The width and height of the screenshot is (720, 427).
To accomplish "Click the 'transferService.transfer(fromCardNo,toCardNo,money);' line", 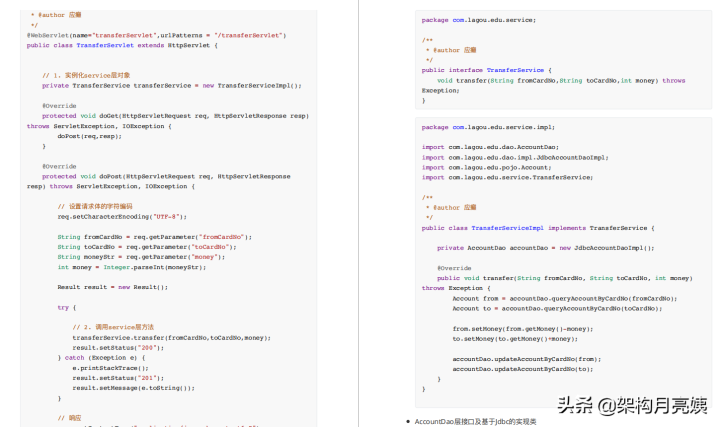I will click(172, 338).
